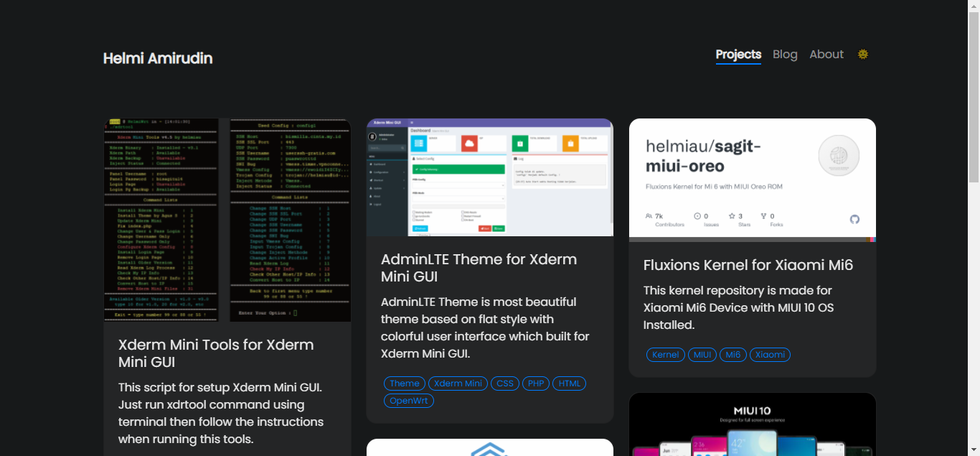The height and width of the screenshot is (456, 980).
Task: Click the Helmi Amirudin site title
Action: pyautogui.click(x=157, y=58)
